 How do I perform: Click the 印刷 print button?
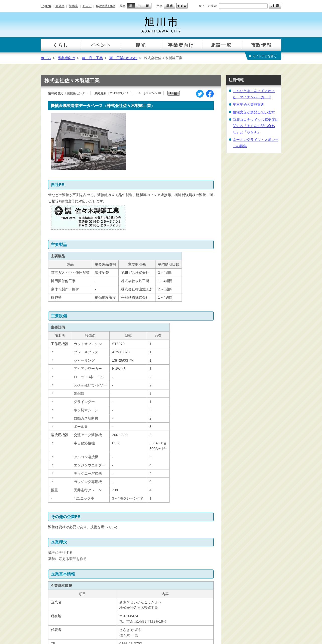[x=174, y=93]
